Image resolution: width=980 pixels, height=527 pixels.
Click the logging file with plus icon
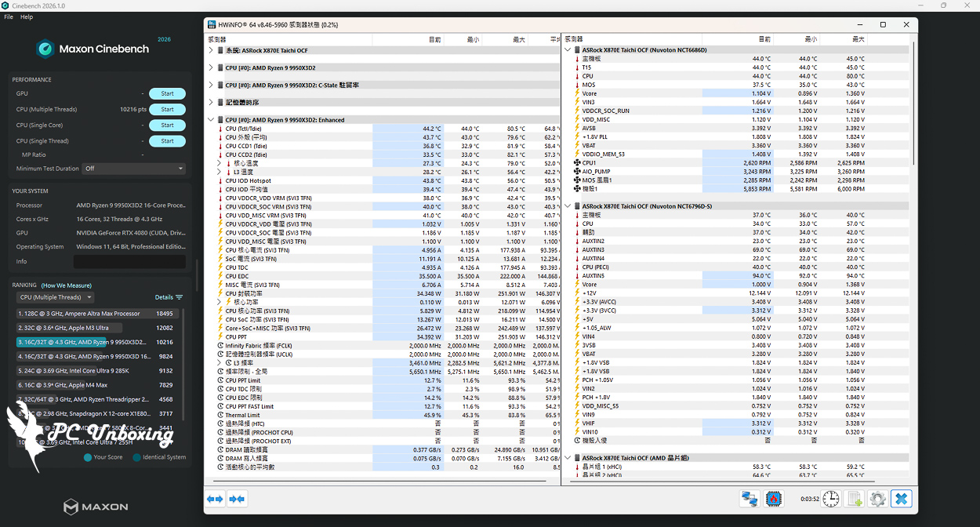pos(855,498)
